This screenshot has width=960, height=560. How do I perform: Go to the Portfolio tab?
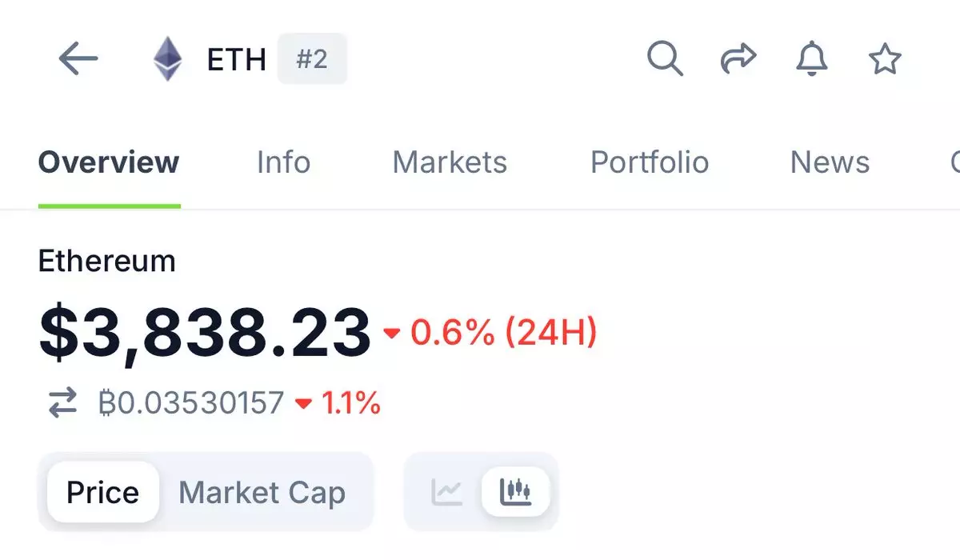[x=650, y=162]
